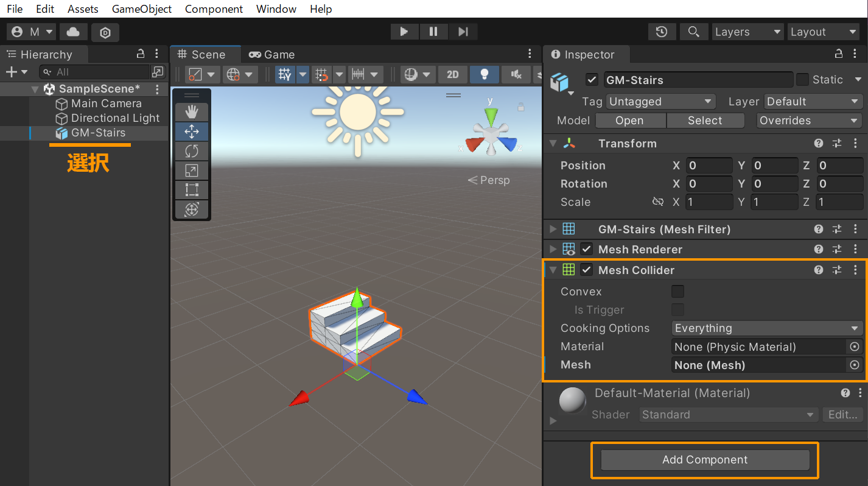Click the Position X input field
The image size is (868, 486).
click(x=709, y=165)
